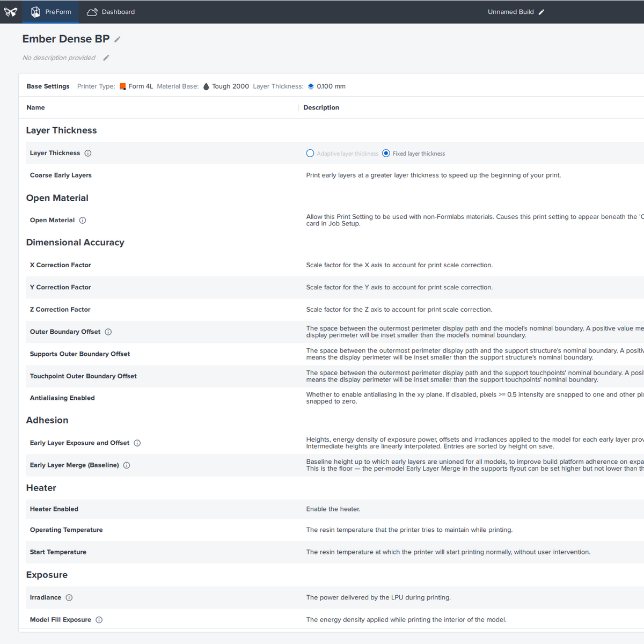The width and height of the screenshot is (644, 644).
Task: Click the Dimensional Accuracy section heading
Action: 75,243
